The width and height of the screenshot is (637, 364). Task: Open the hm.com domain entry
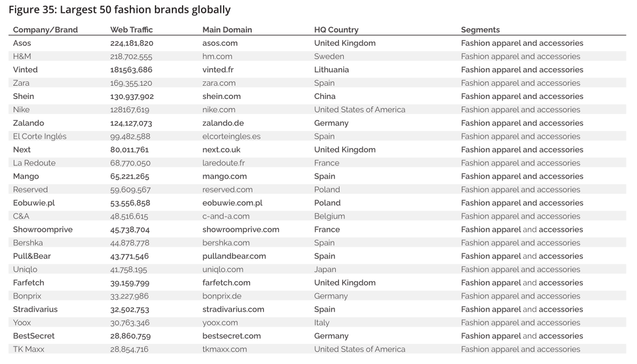point(217,56)
